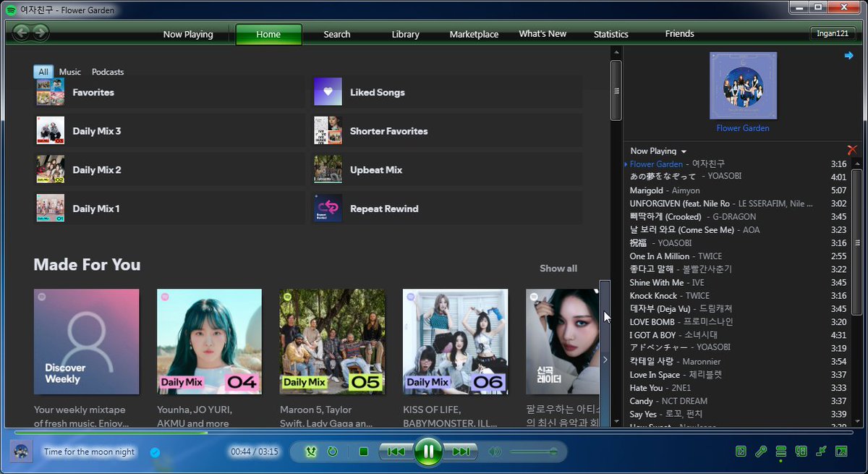The image size is (868, 474).
Task: Open the Flower Garden link under cover
Action: 743,128
